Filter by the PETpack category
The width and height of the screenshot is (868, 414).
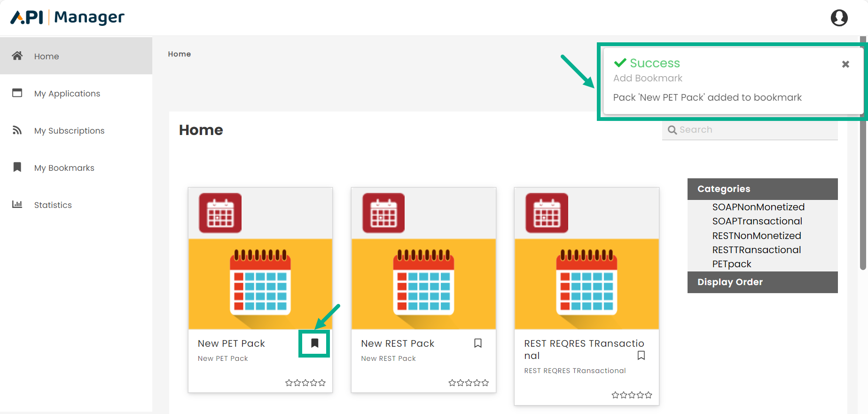coord(731,264)
